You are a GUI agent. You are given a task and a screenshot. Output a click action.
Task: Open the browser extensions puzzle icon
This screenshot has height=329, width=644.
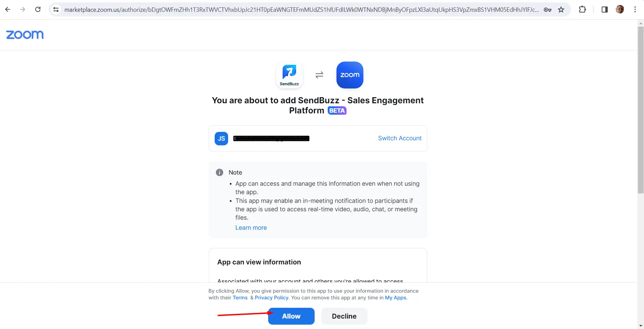click(582, 9)
